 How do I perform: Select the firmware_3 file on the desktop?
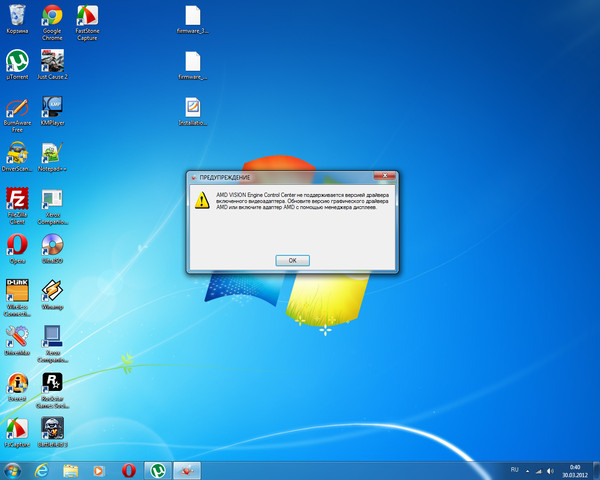point(192,19)
